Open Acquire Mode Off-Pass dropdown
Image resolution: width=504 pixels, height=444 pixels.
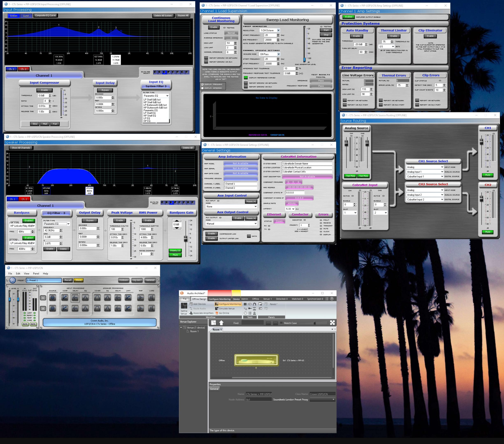point(270,54)
